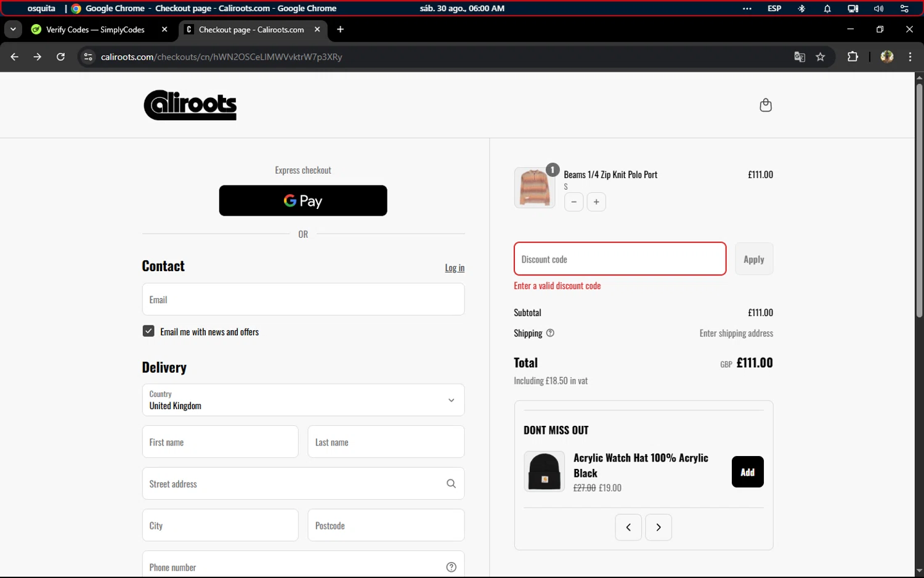The height and width of the screenshot is (578, 924).
Task: Toggle Email me with news and offers
Action: click(148, 332)
